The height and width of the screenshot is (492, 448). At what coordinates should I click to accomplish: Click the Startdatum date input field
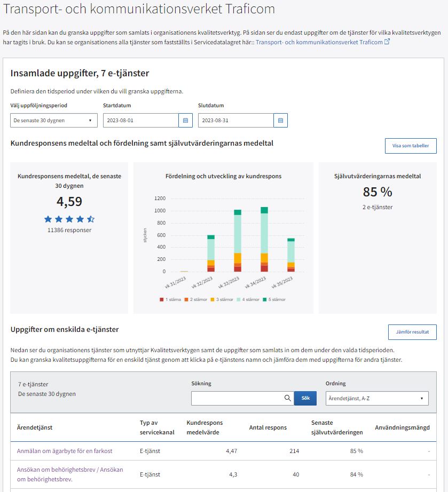[140, 121]
